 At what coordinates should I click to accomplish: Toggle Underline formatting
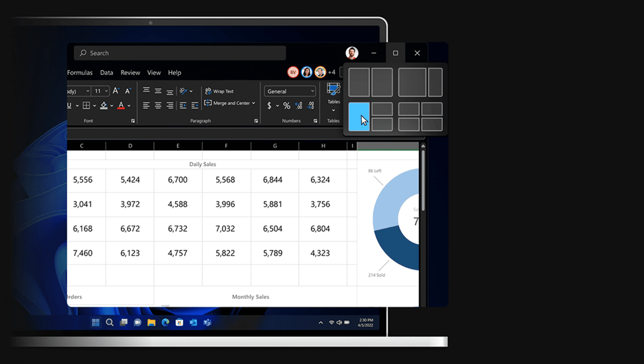click(x=69, y=105)
